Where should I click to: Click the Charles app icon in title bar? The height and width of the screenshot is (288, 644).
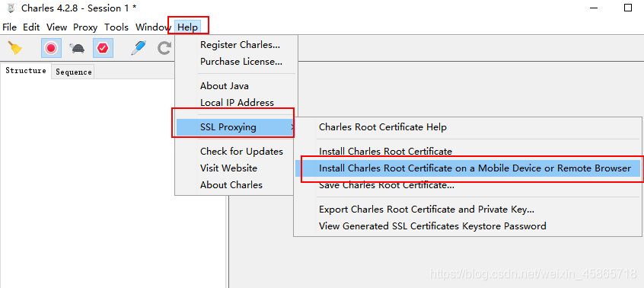(x=11, y=8)
